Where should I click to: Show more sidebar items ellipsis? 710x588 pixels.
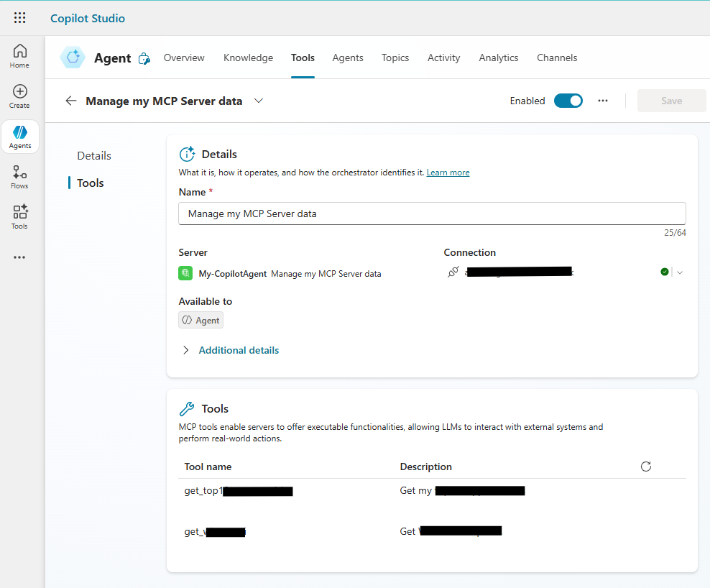click(x=19, y=257)
